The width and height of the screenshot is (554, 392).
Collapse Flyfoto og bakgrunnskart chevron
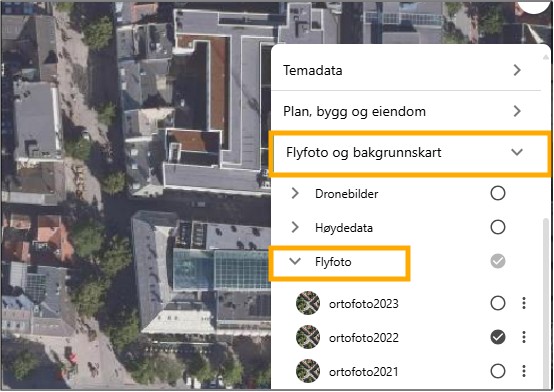(517, 152)
